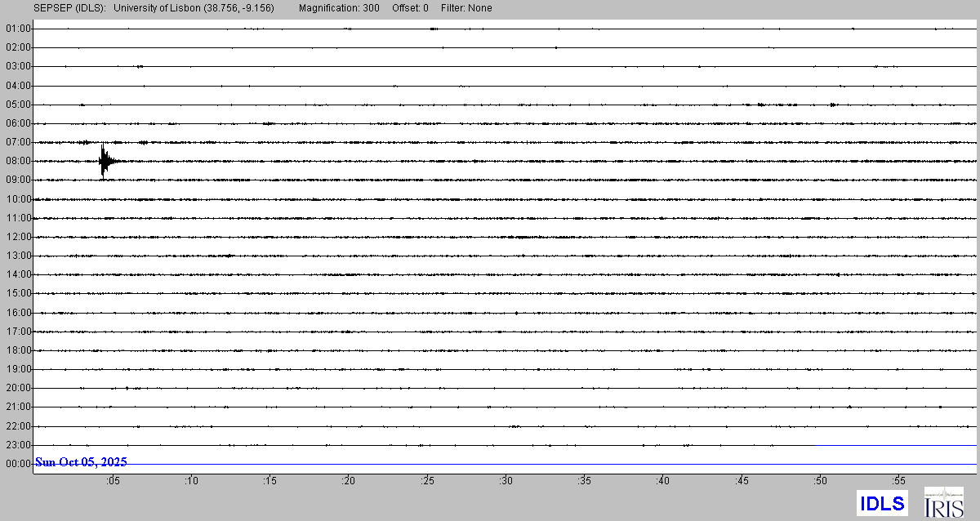This screenshot has height=521, width=980.
Task: Click the :05 minute axis marker
Action: 113,481
